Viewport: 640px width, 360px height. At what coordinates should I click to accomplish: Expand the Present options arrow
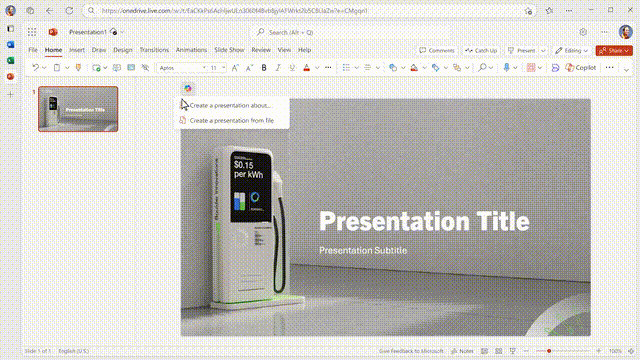pos(543,51)
